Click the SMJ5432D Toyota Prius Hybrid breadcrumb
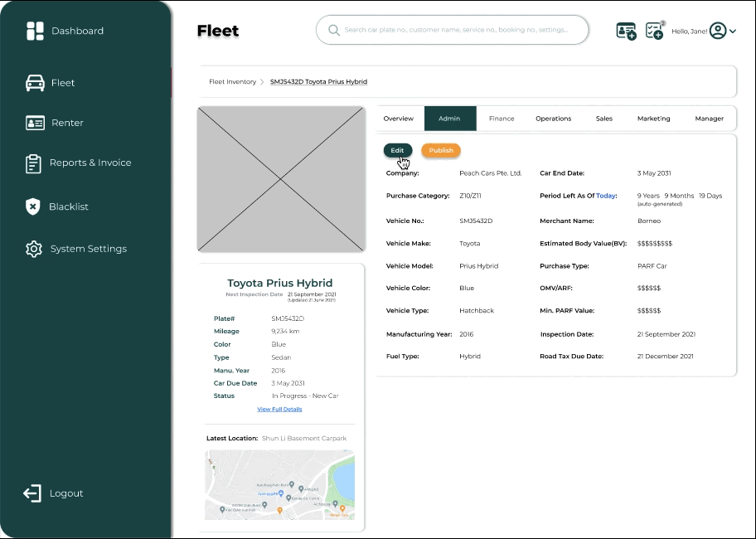756x539 pixels. pos(318,82)
